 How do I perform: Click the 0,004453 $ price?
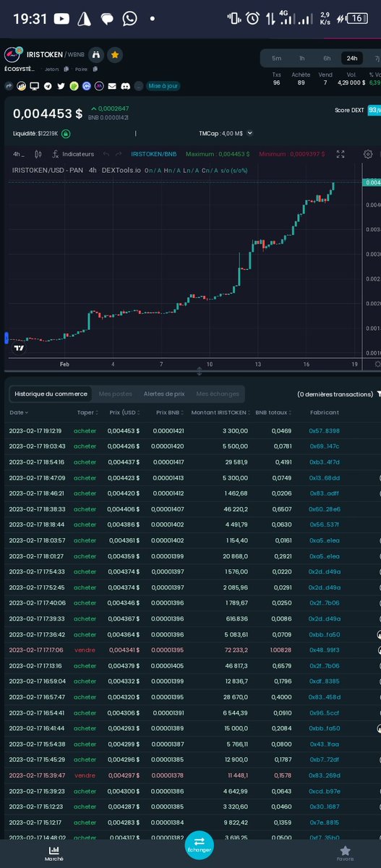pos(48,113)
